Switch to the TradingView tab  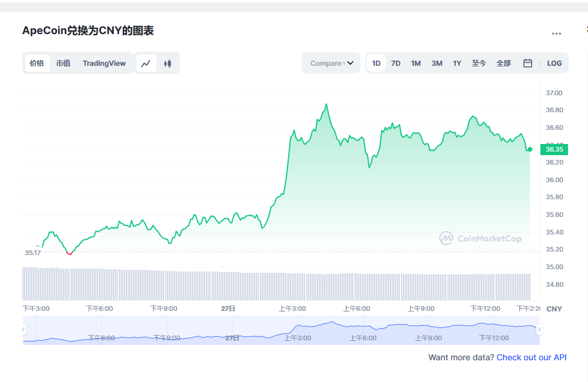pos(104,63)
